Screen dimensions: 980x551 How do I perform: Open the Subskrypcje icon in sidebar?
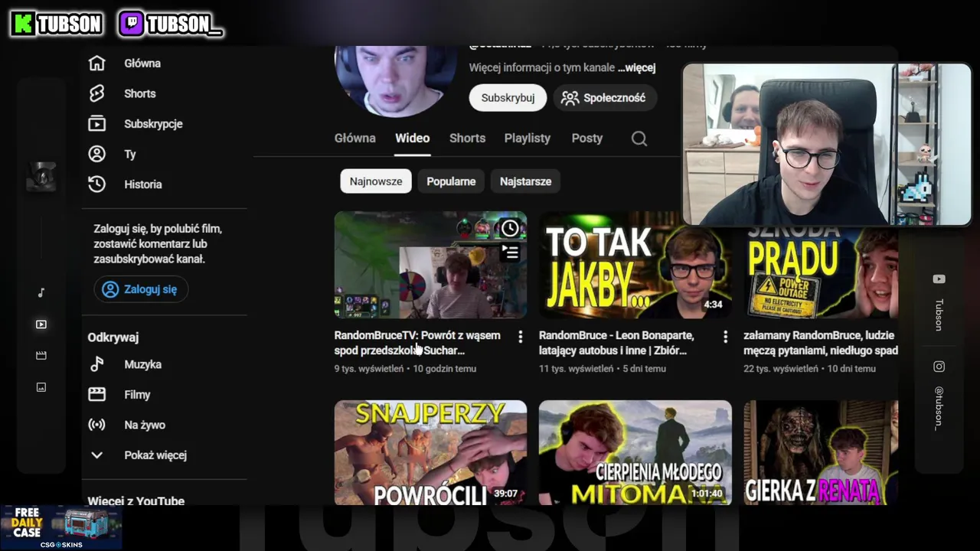pyautogui.click(x=96, y=123)
